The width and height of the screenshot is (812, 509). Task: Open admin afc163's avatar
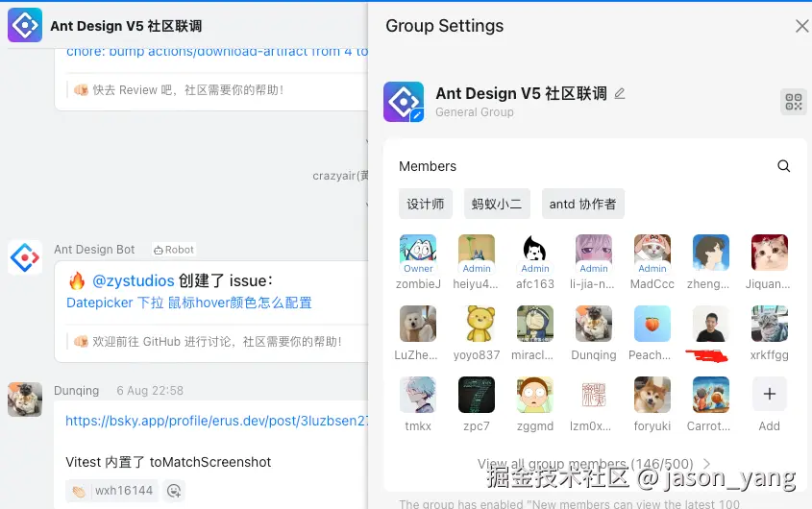click(535, 253)
